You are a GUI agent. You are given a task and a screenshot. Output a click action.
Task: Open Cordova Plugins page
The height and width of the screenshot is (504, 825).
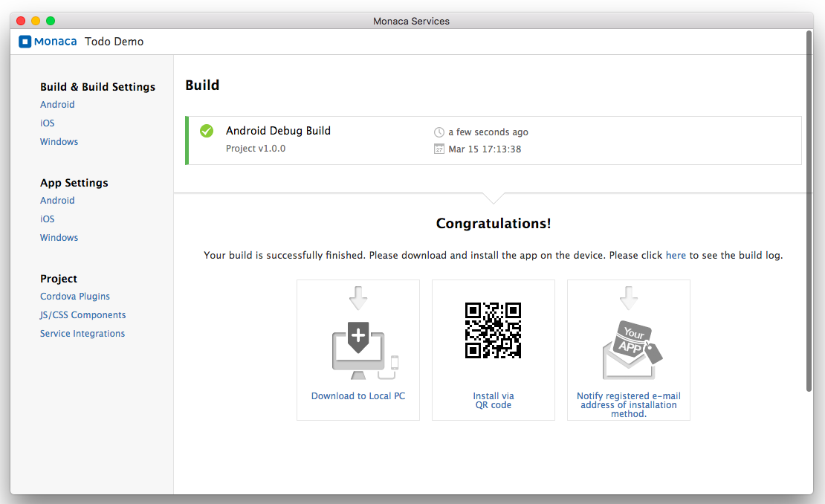point(75,297)
